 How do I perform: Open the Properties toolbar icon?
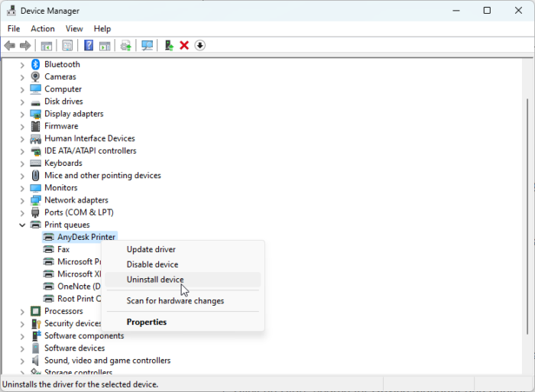point(67,45)
